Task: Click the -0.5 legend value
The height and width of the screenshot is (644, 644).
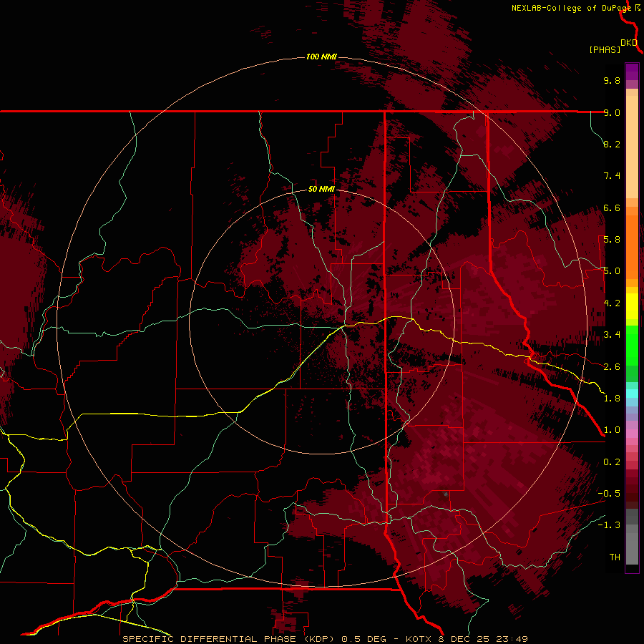Action: click(610, 494)
